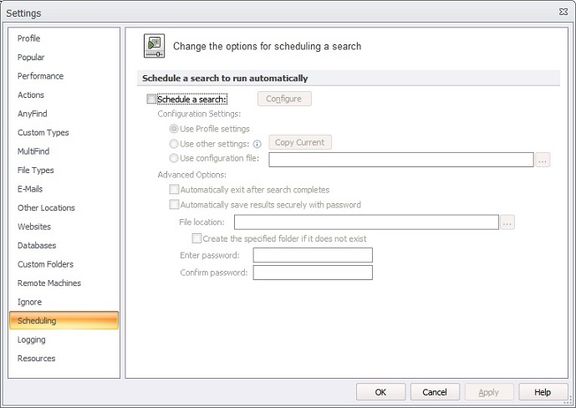
Task: Check Automatically save results securely with password
Action: tap(174, 204)
